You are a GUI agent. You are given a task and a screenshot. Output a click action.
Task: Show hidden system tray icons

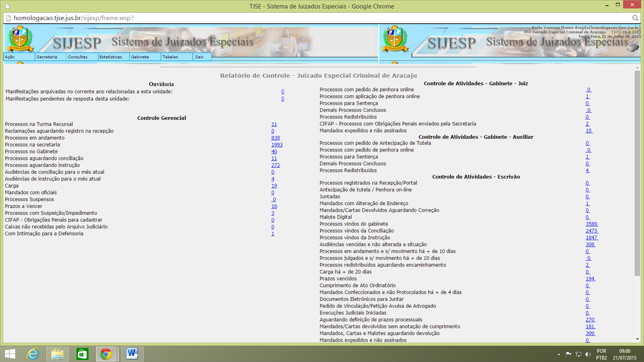(559, 354)
